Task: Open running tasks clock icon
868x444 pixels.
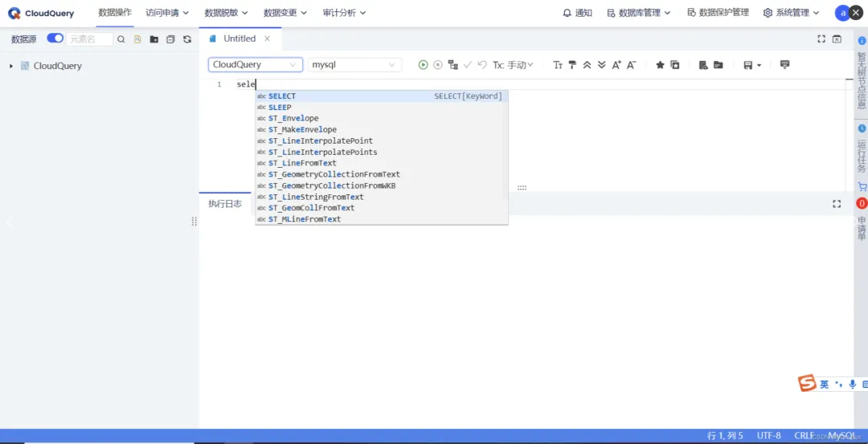Action: coord(862,128)
